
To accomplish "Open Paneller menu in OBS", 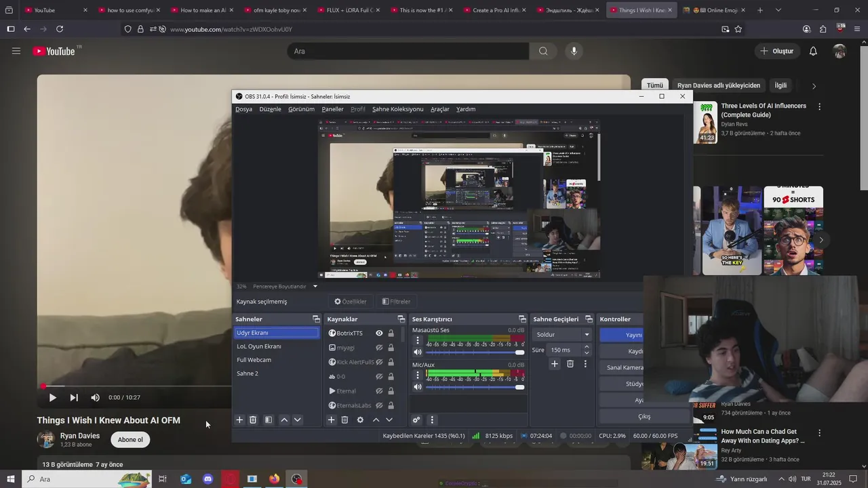I will pyautogui.click(x=332, y=109).
